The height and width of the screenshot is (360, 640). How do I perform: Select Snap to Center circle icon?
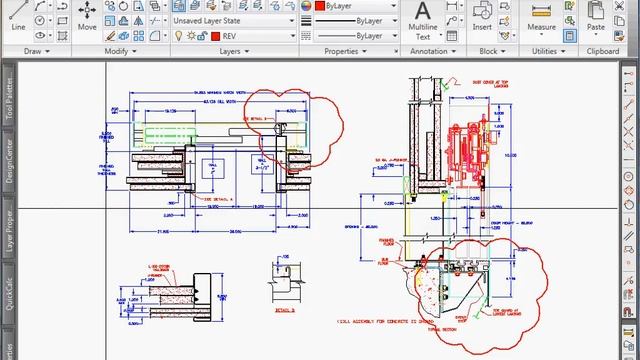pyautogui.click(x=629, y=176)
